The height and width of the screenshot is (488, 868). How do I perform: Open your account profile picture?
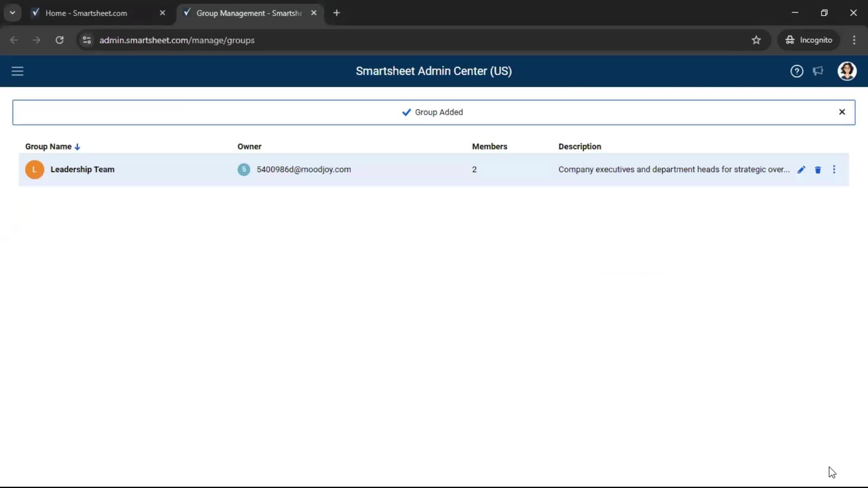[847, 71]
